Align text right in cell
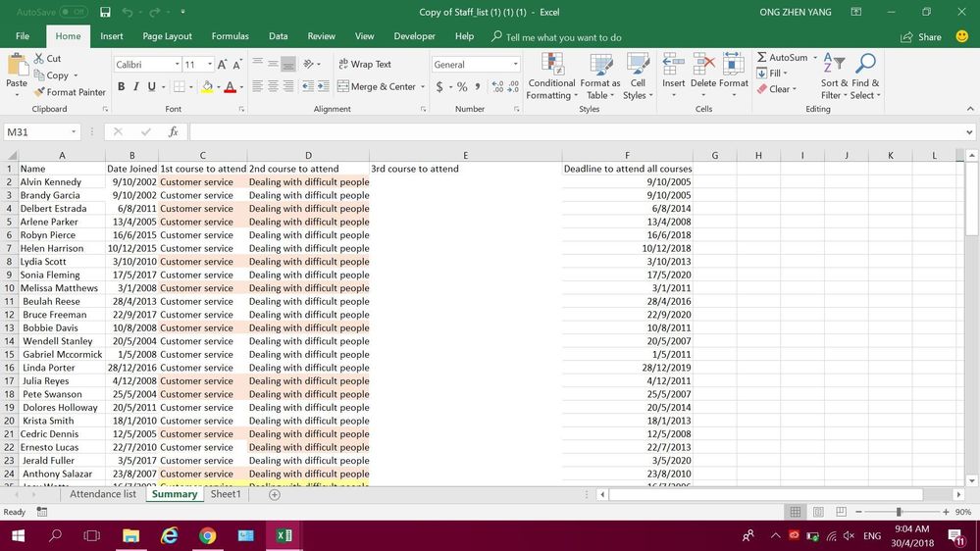 [288, 86]
